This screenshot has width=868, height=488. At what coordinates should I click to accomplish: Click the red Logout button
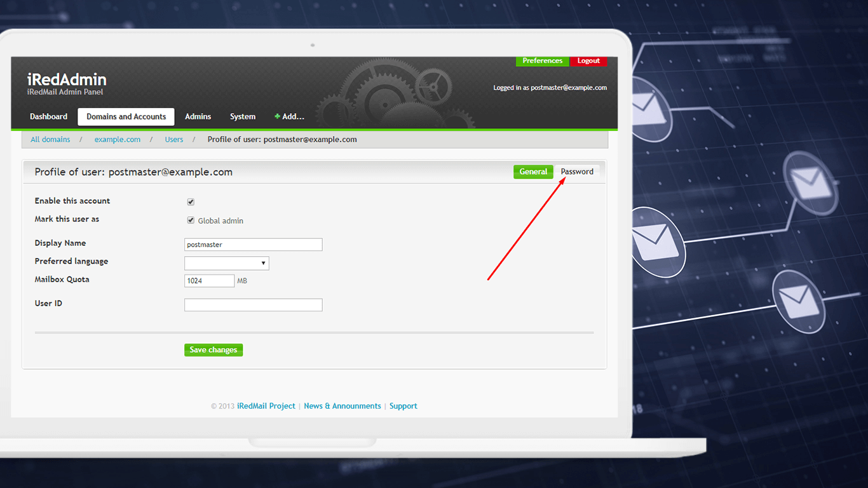point(588,61)
